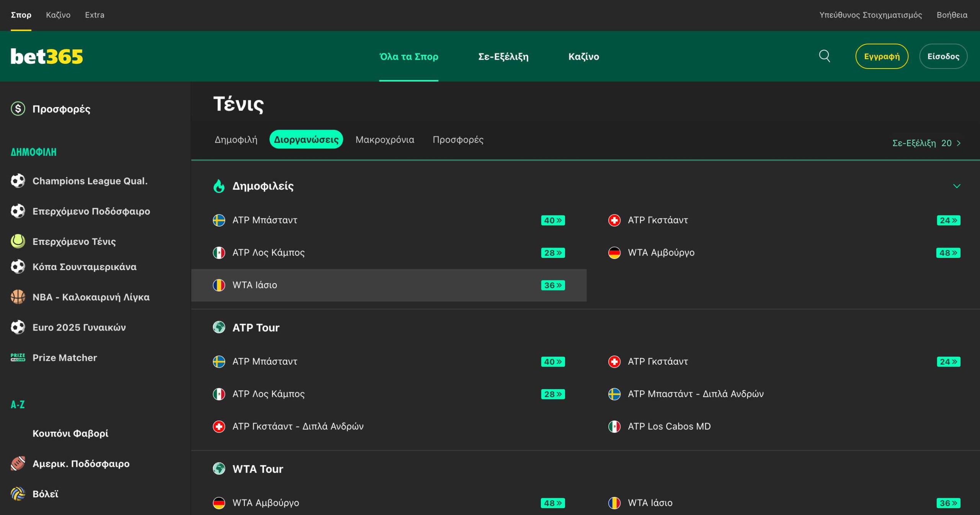This screenshot has width=980, height=515.
Task: Open Υπεύθυνος Στοιχηματισμός link
Action: [x=871, y=15]
